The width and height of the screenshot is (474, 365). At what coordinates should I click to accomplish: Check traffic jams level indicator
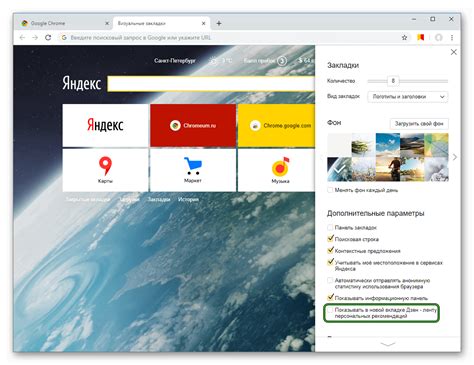(x=265, y=61)
